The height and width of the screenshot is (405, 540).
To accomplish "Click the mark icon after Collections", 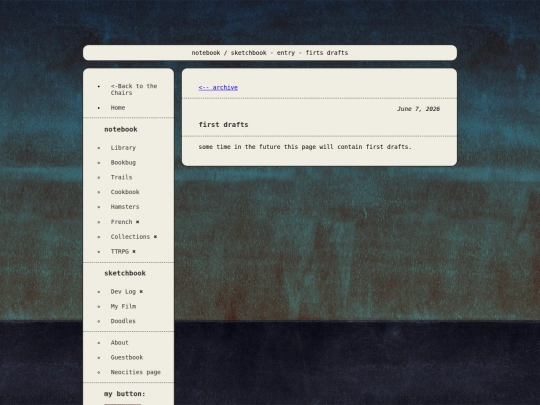I will pos(155,237).
